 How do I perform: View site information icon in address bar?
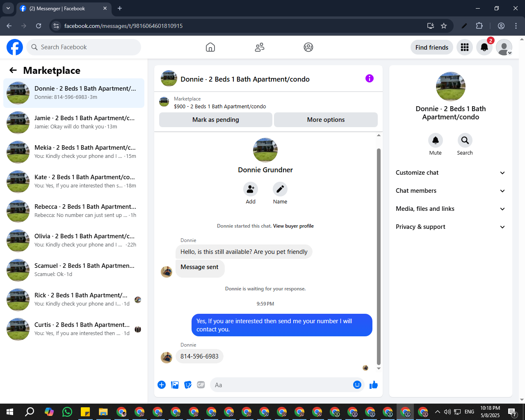57,26
